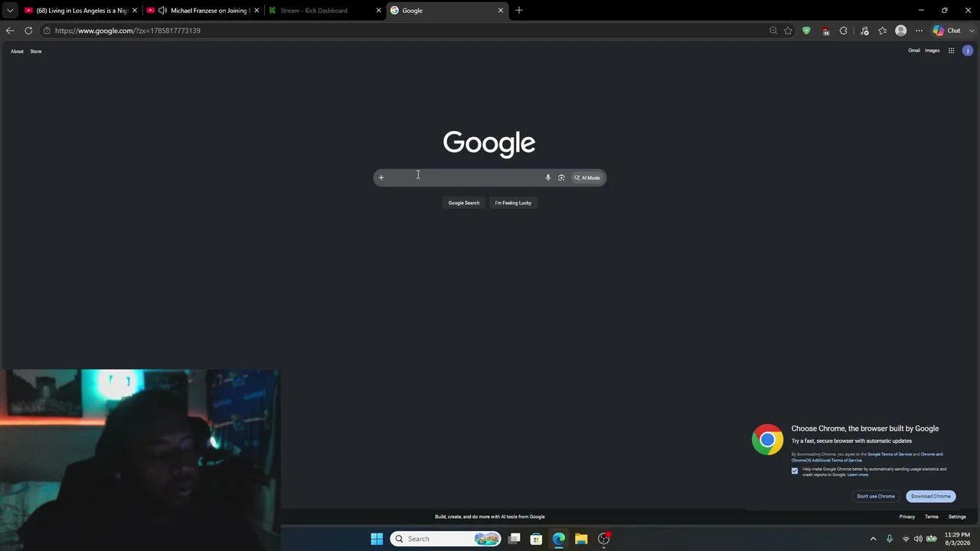The image size is (980, 551).
Task: Uncheck the usage statistics checkbox
Action: (x=795, y=471)
